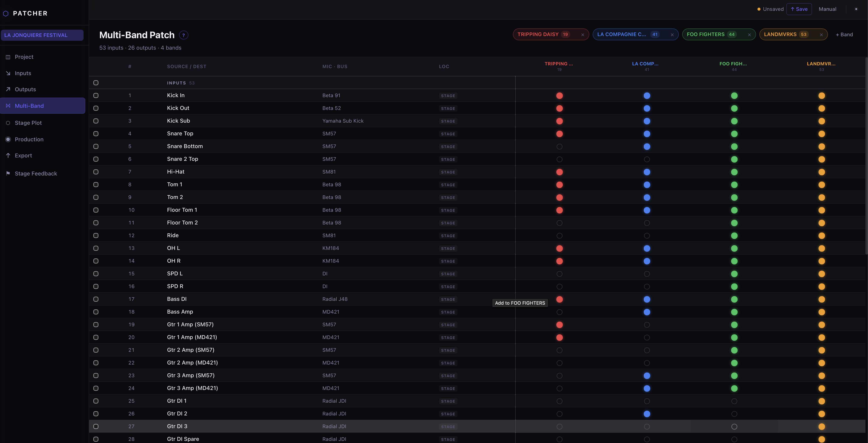Toggle the light/dark theme sun icon
Viewport: 868px width, 443px height.
(856, 9)
